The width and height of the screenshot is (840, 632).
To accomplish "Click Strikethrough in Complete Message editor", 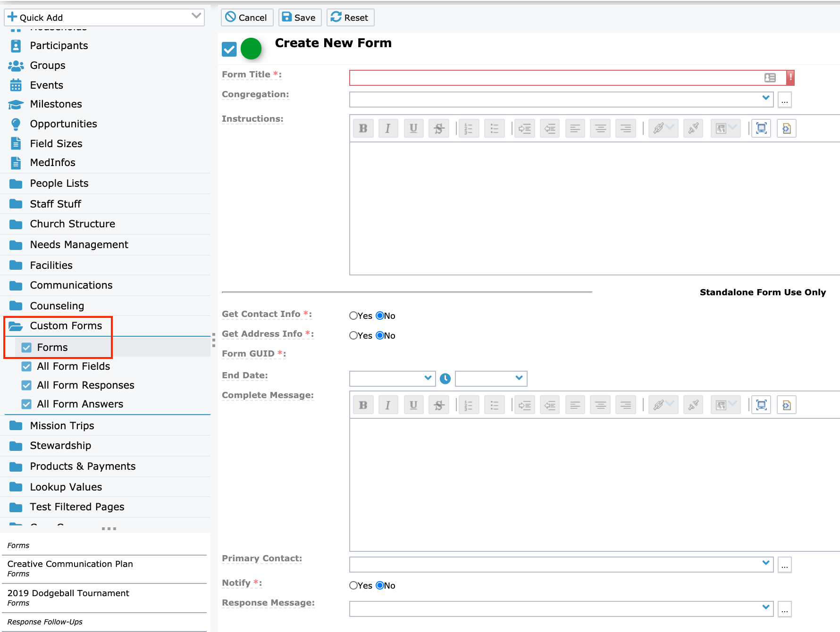I will [438, 405].
